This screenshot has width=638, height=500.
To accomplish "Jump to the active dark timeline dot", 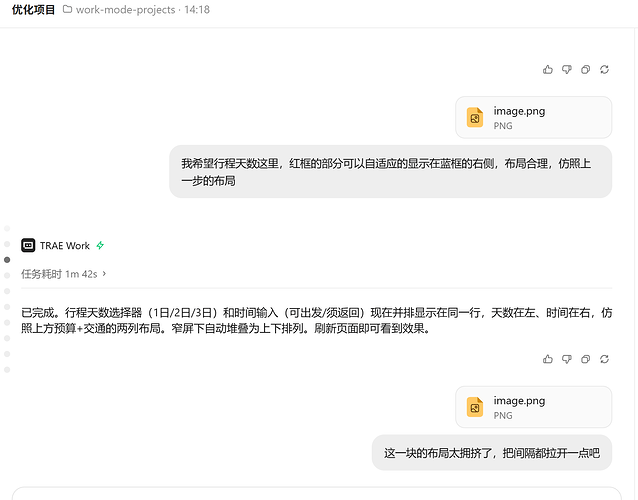I will point(7,260).
